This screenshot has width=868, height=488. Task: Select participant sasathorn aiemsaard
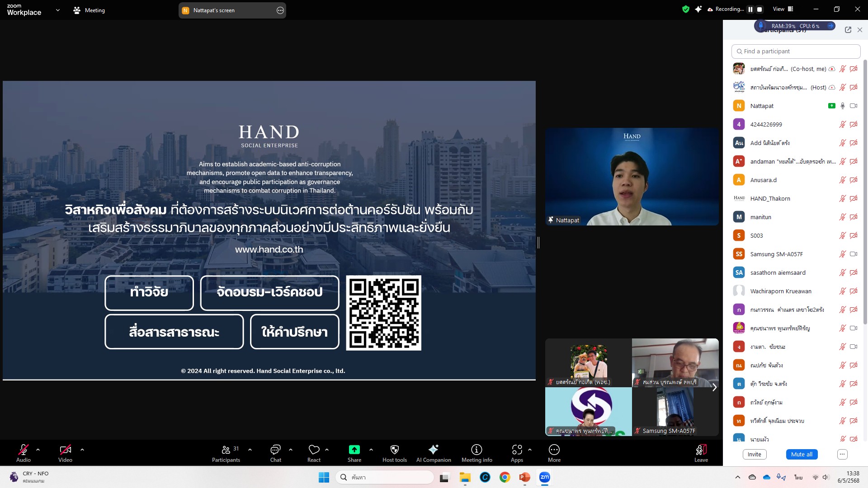(x=795, y=272)
